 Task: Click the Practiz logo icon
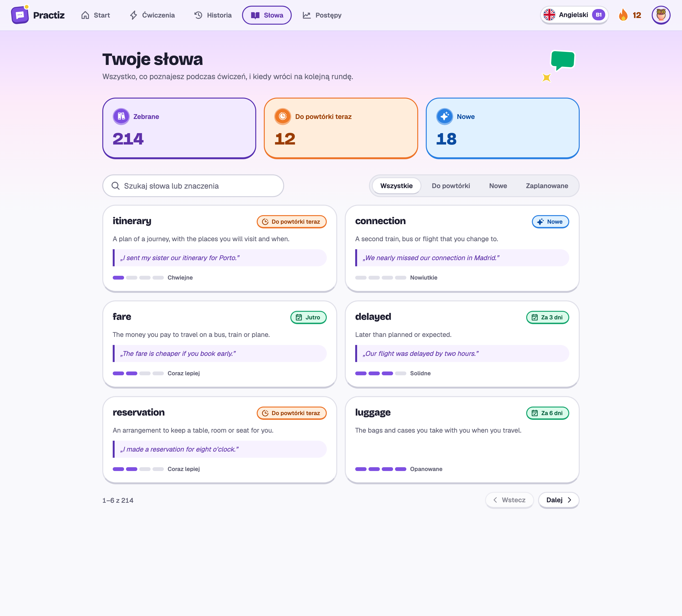[20, 15]
